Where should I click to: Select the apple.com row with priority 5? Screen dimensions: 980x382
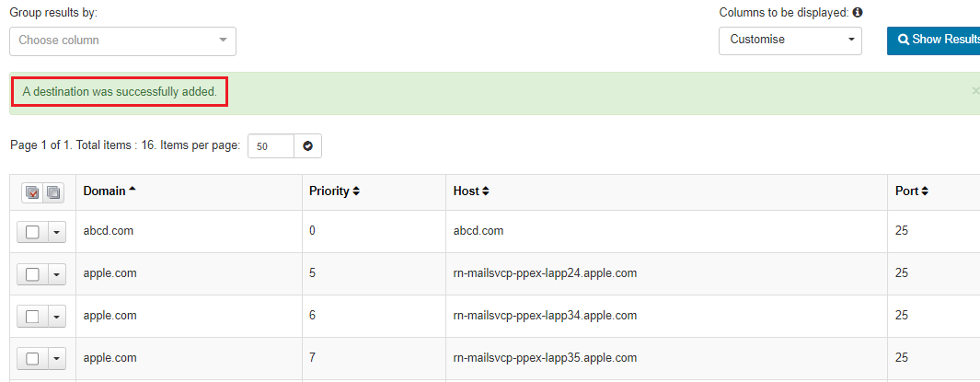pyautogui.click(x=32, y=274)
